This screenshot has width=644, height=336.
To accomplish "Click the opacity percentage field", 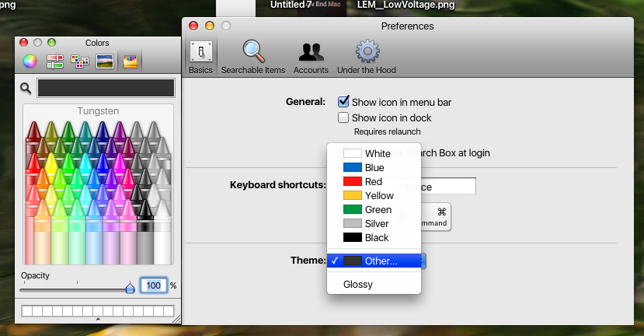I will click(154, 285).
